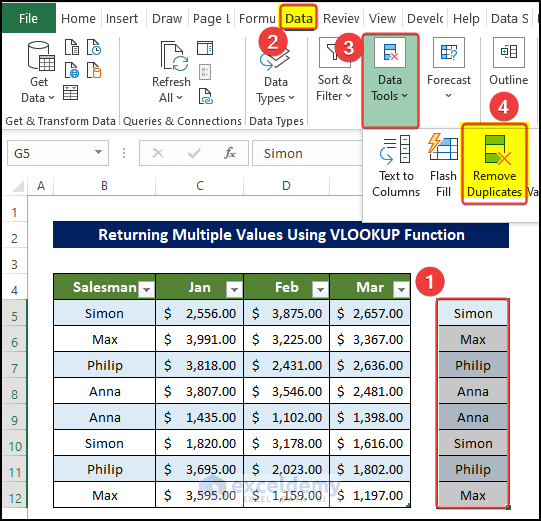Click the Name Box showing G5
Image resolution: width=541 pixels, height=521 pixels.
58,153
